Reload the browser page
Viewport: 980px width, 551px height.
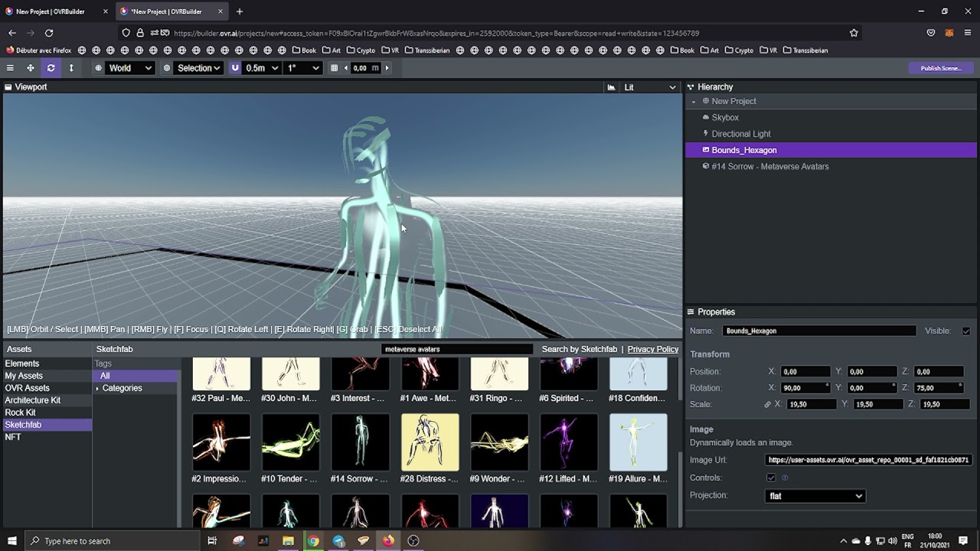point(49,33)
